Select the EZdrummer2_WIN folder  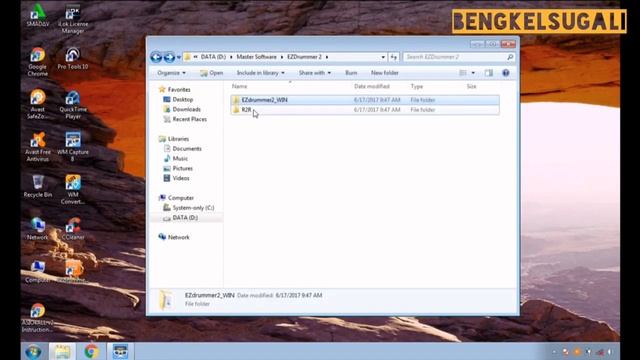365,100
